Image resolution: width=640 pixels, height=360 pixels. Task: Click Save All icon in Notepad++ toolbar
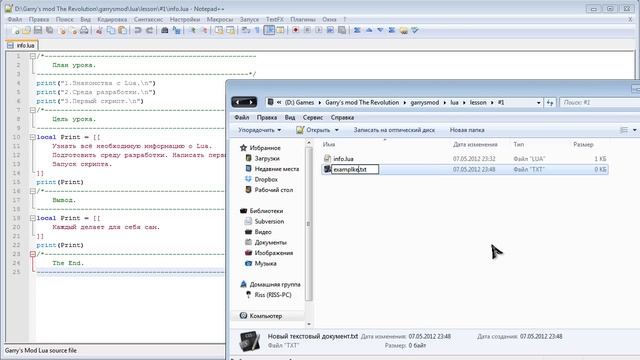49,30
